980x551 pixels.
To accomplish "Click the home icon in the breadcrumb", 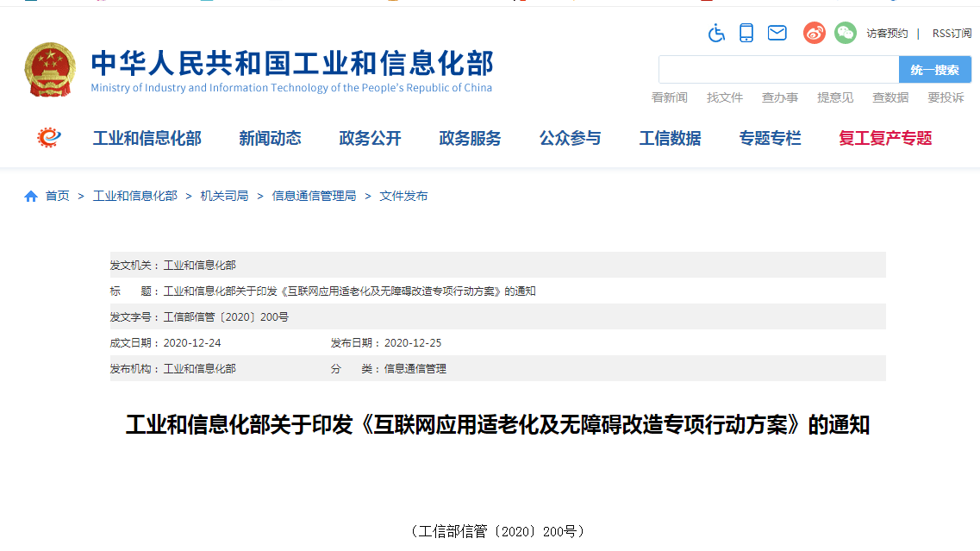I will pyautogui.click(x=30, y=196).
